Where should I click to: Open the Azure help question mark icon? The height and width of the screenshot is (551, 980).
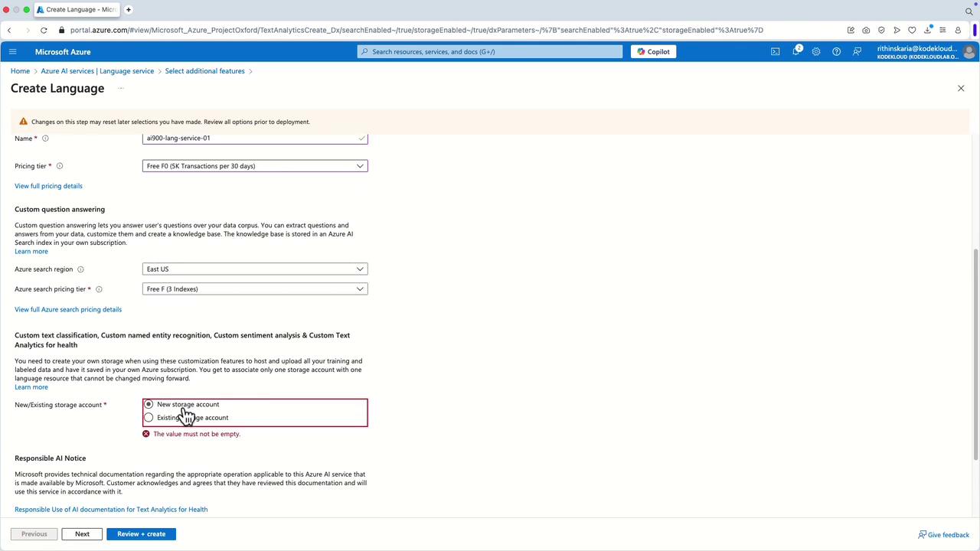[x=836, y=52]
